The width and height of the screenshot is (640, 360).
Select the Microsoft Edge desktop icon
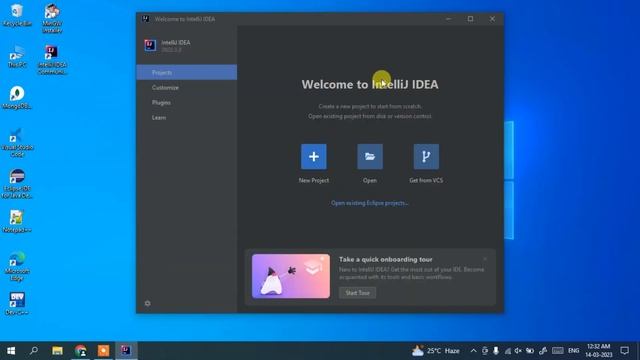tap(17, 267)
